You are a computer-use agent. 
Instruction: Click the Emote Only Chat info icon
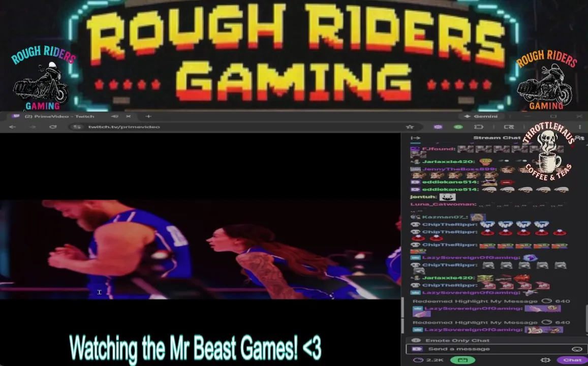click(x=416, y=341)
